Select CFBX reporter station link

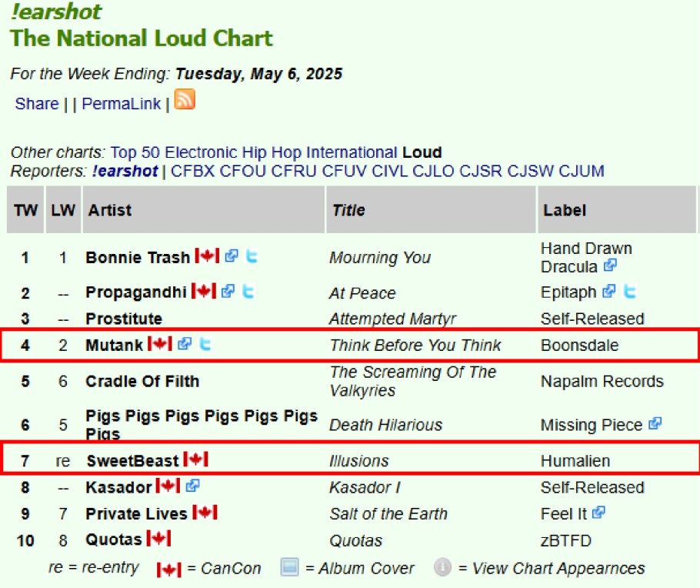(x=193, y=171)
